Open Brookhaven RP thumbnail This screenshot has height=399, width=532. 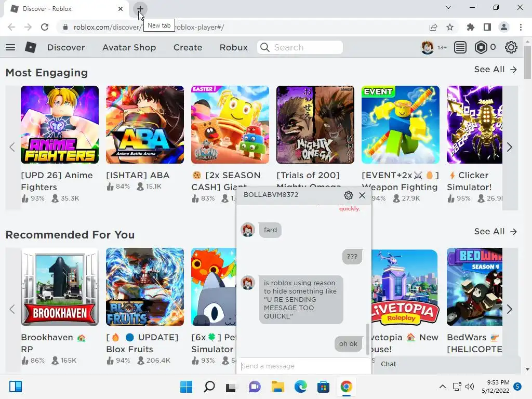(60, 287)
